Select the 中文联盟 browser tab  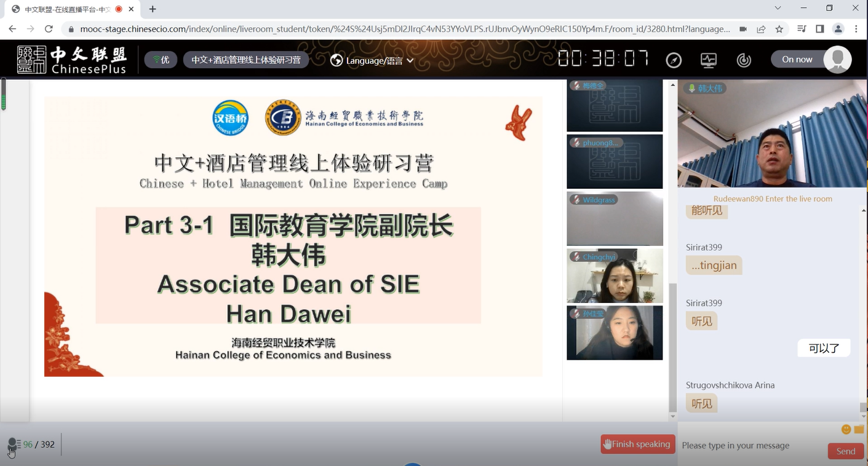(68, 9)
